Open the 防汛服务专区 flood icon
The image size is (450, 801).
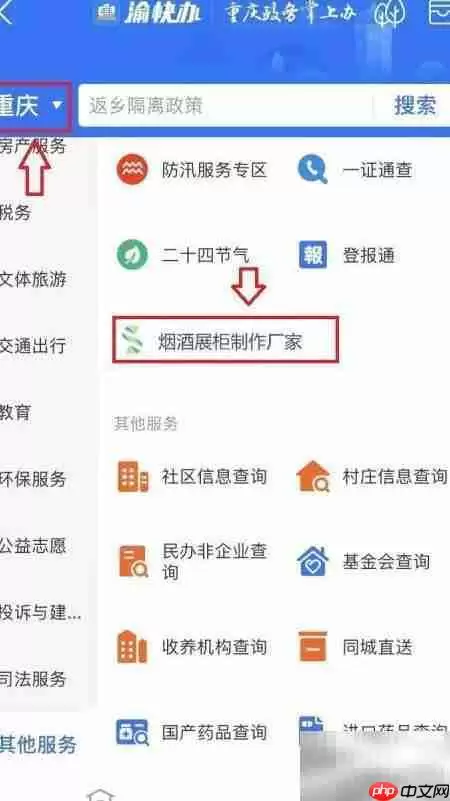tap(132, 170)
